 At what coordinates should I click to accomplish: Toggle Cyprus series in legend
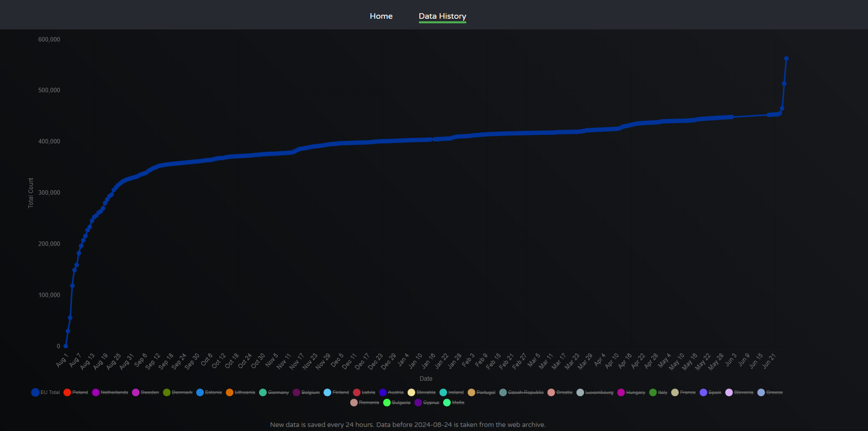(427, 403)
